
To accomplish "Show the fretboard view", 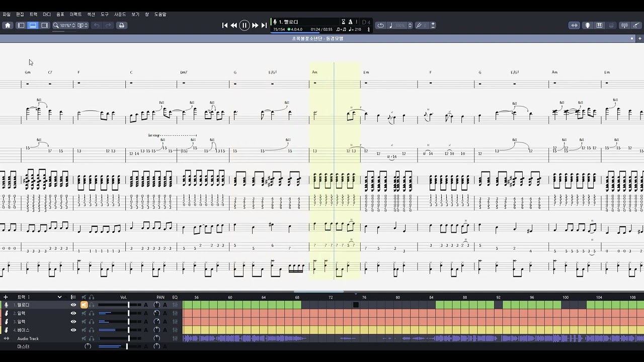I will coord(587,25).
